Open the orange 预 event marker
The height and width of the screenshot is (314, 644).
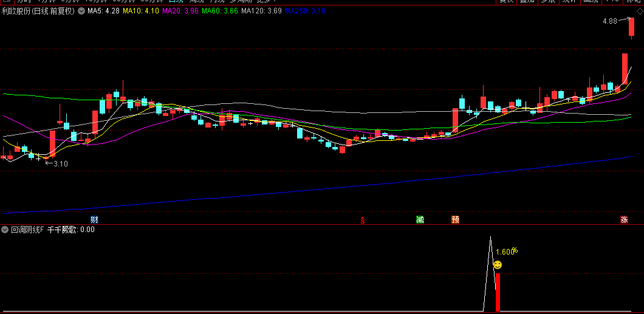[455, 220]
